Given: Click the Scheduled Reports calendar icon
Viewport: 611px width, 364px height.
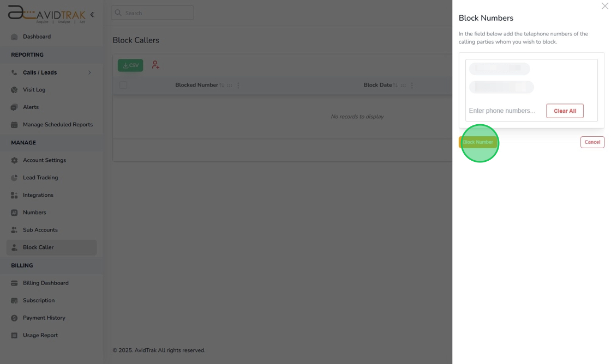Looking at the screenshot, I should coord(14,125).
